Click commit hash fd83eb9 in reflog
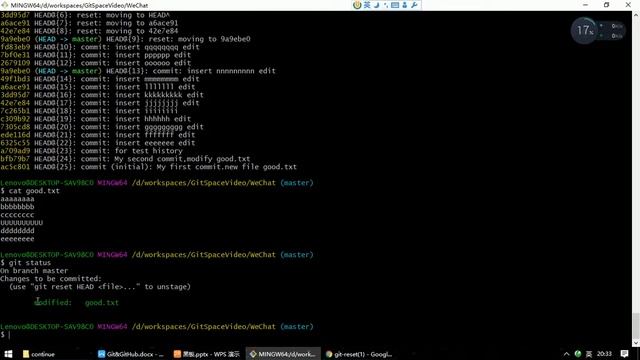Viewport: 640px width, 360px height. 15,47
